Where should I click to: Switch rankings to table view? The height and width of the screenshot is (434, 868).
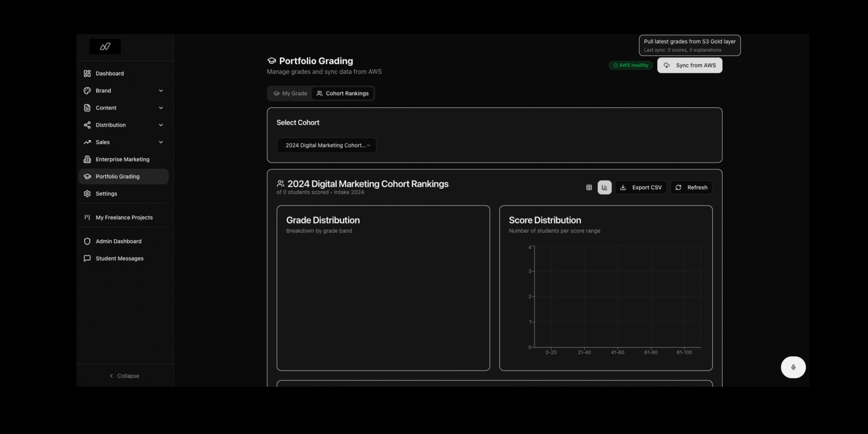click(589, 187)
